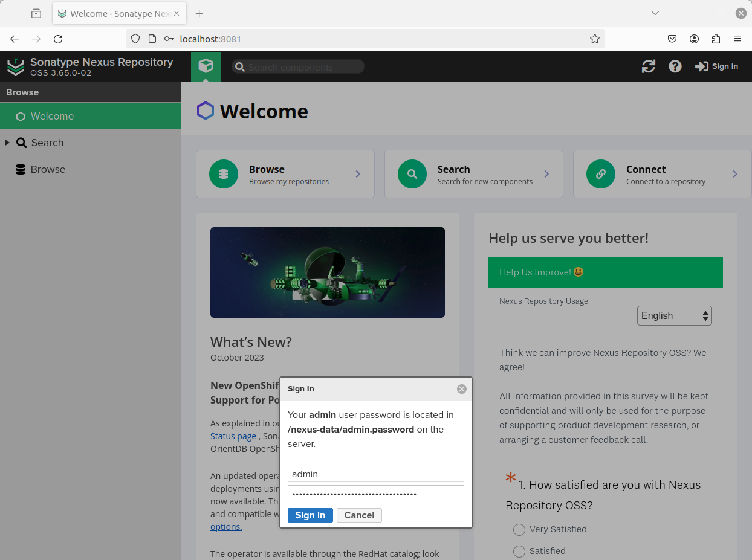Open Search in the sidebar

(x=47, y=143)
